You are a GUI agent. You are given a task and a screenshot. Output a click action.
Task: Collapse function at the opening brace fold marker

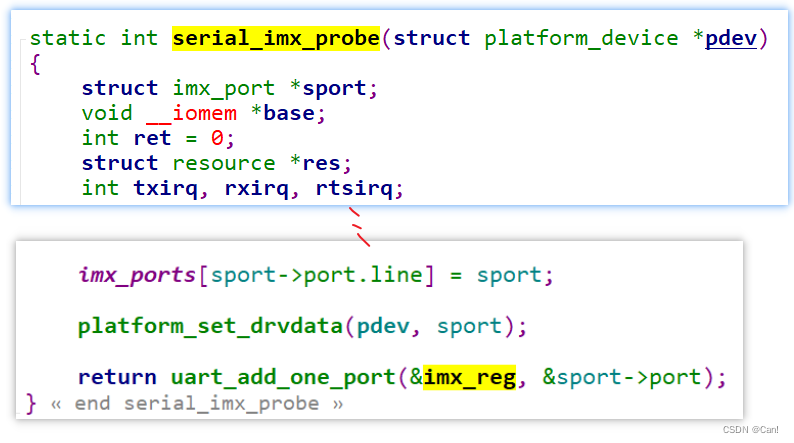tap(22, 39)
